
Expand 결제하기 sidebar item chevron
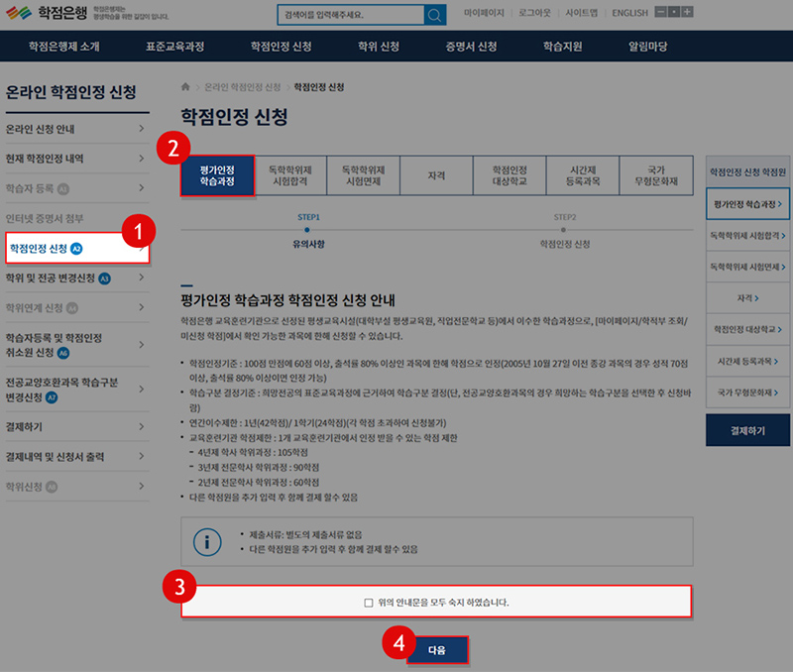[x=142, y=426]
